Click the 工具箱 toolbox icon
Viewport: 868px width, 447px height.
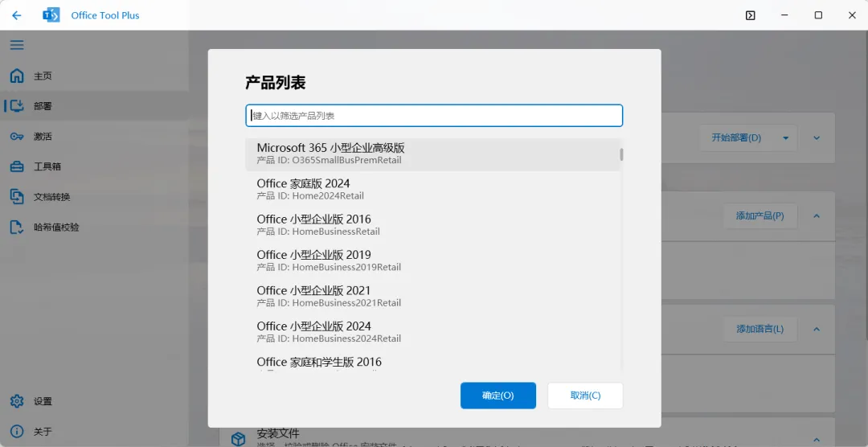[x=17, y=166]
